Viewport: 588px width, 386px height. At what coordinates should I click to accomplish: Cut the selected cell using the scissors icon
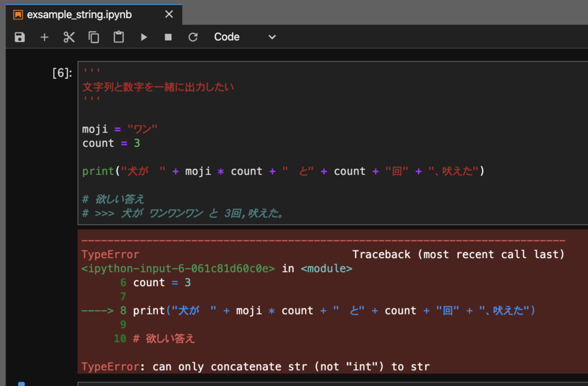(x=69, y=37)
